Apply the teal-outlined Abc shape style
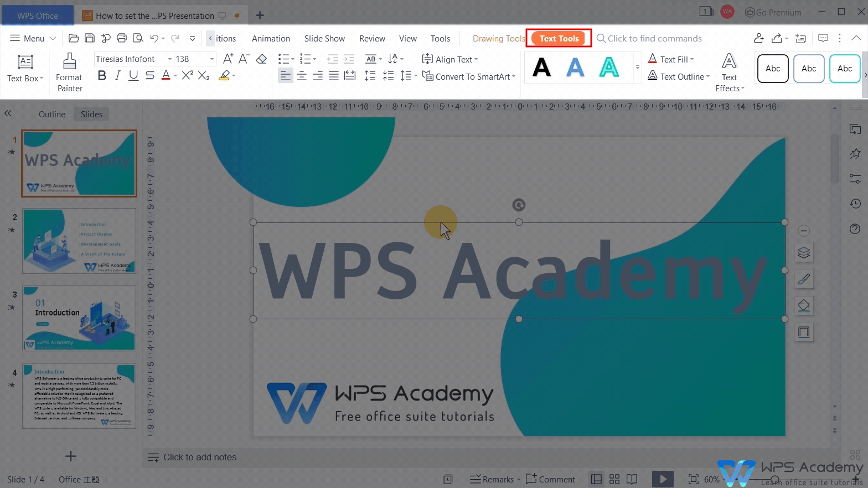The height and width of the screenshot is (488, 868). point(845,69)
